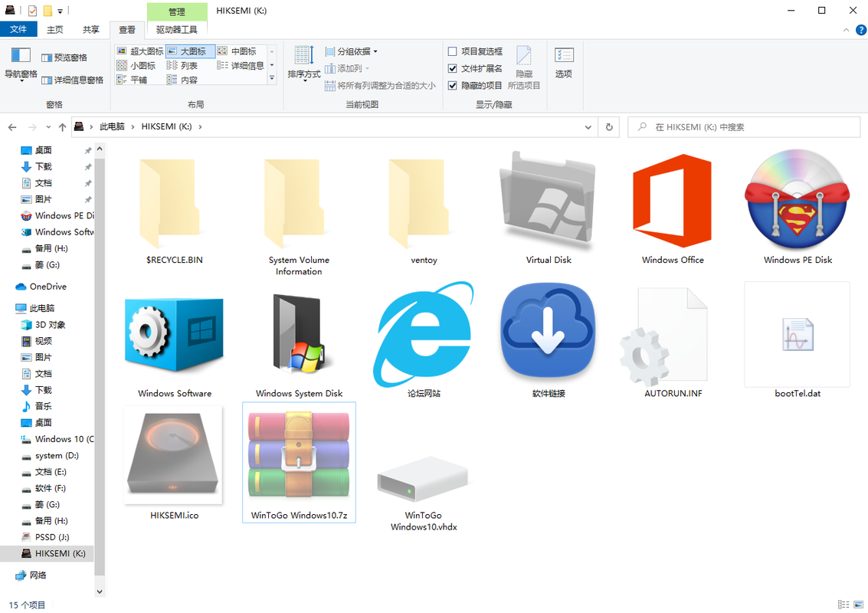Select the AUTORUN.INF file icon
Image resolution: width=868 pixels, height=613 pixels.
pos(664,336)
